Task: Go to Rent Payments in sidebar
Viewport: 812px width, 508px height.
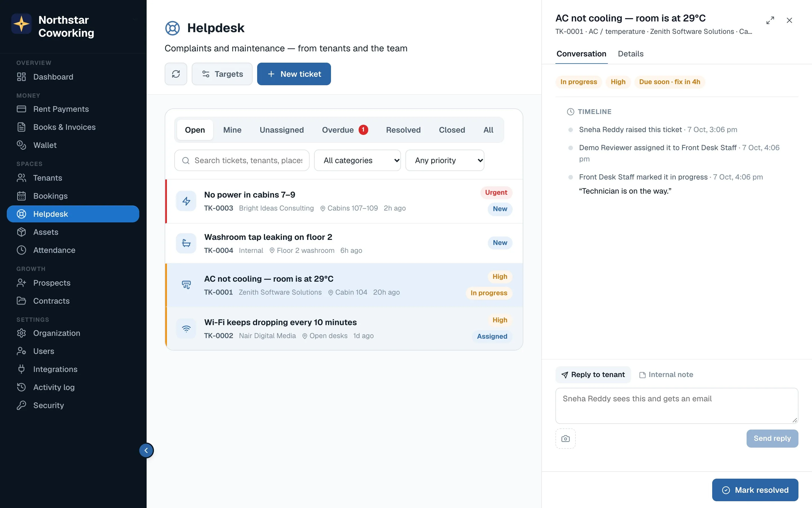Action: (73, 109)
